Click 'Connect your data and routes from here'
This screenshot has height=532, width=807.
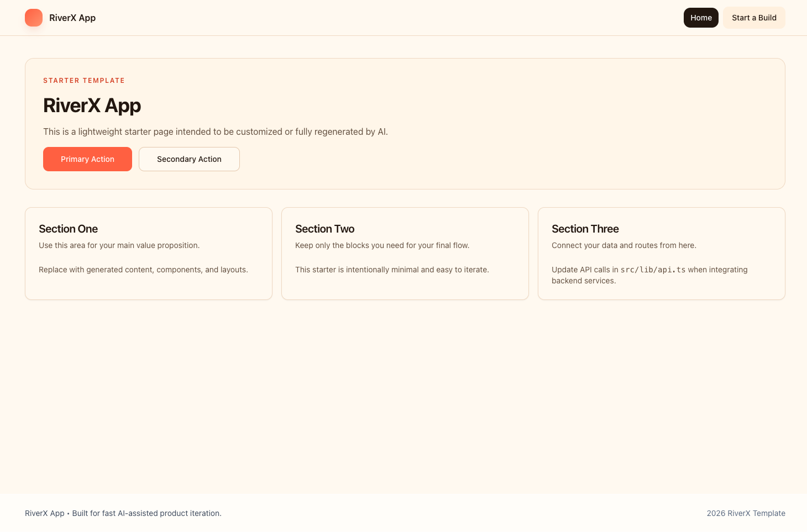[624, 245]
